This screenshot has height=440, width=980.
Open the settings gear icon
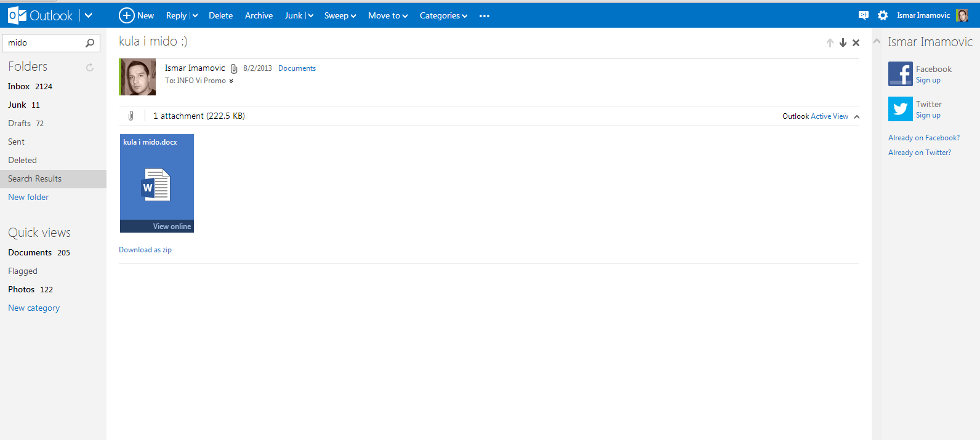click(883, 15)
